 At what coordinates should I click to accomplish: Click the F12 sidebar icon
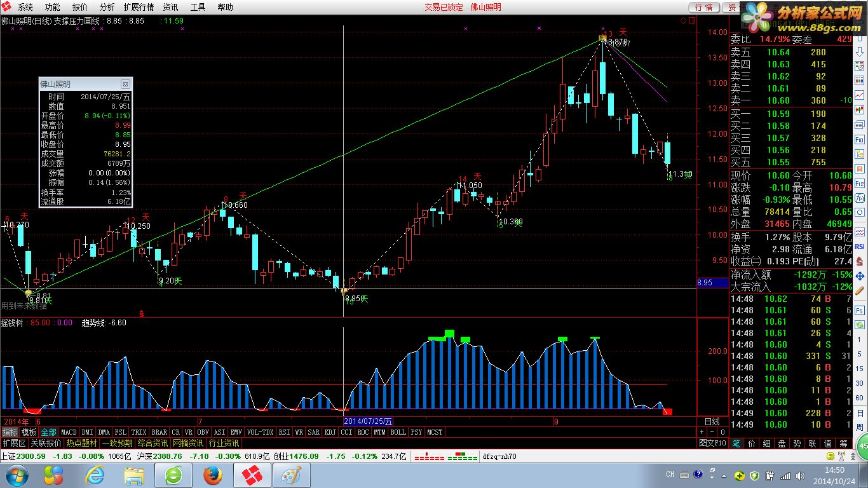pyautogui.click(x=859, y=183)
